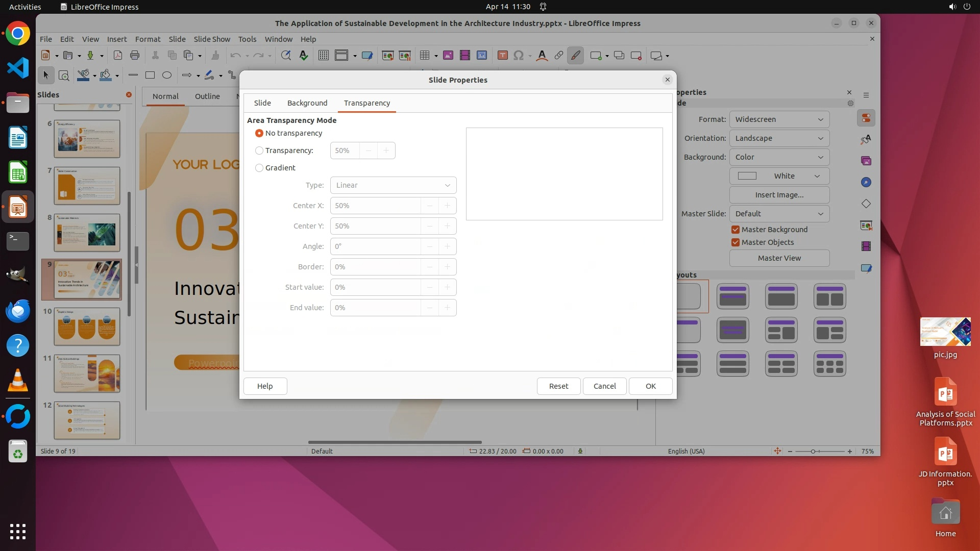This screenshot has width=980, height=551.
Task: Open the Slide Show menu
Action: [x=212, y=39]
